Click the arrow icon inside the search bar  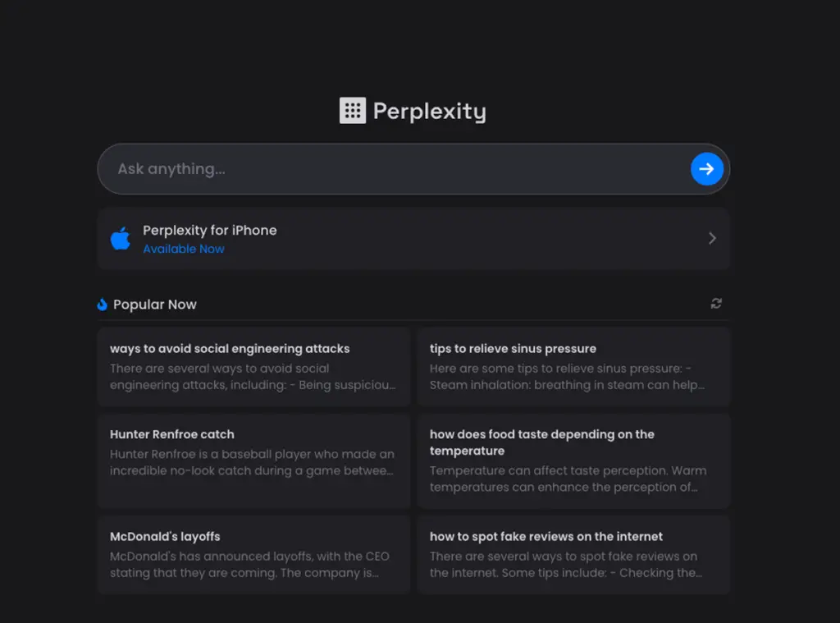pyautogui.click(x=706, y=169)
